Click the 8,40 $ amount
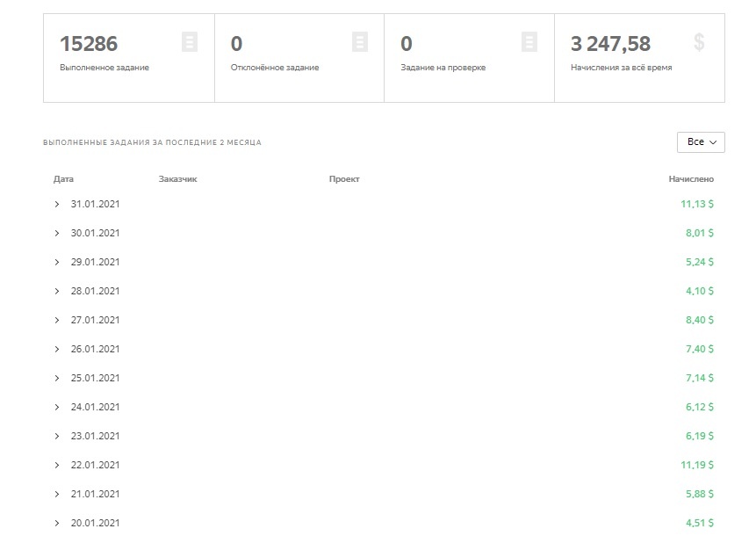 click(x=700, y=320)
